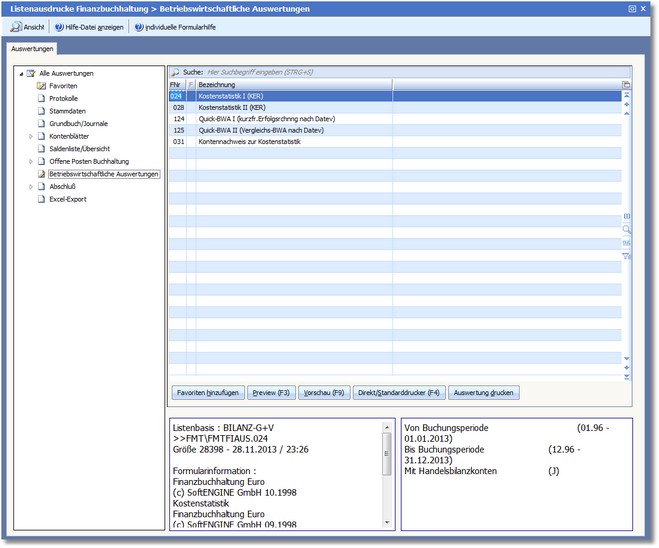The width and height of the screenshot is (659, 548).
Task: Click the Favoriten star document icon
Action: pos(41,86)
